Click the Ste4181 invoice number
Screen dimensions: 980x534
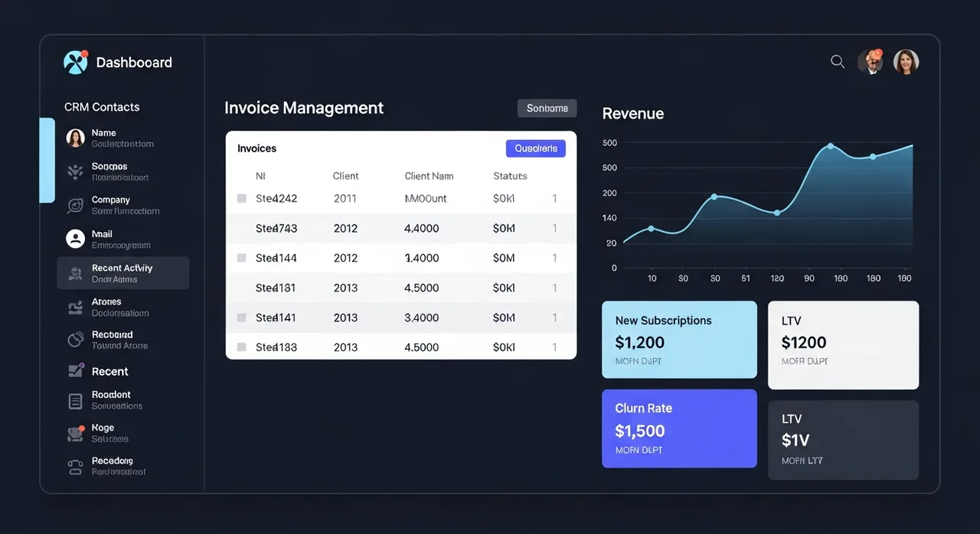coord(276,288)
